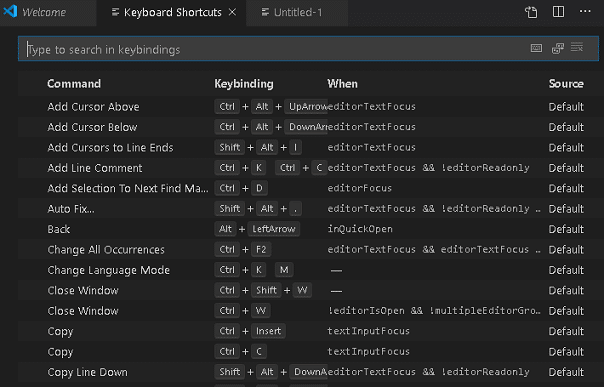Select Add Cursors to Line Ends row
This screenshot has height=387, width=604.
click(308, 147)
